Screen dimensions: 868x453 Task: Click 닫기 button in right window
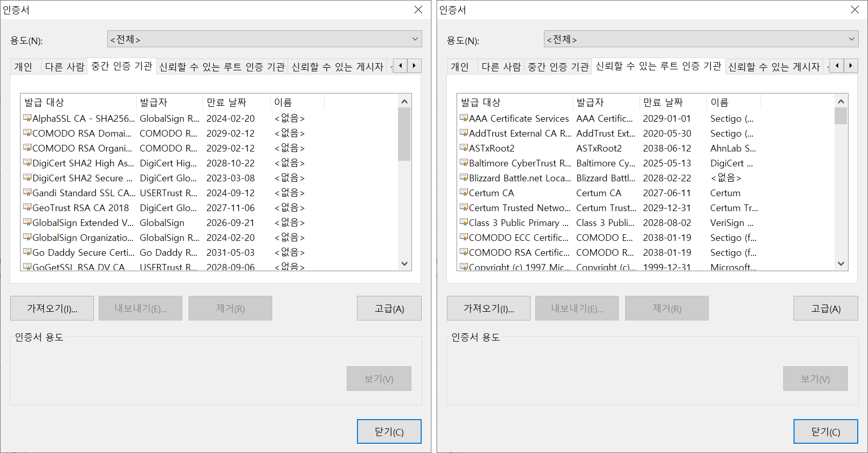(826, 431)
